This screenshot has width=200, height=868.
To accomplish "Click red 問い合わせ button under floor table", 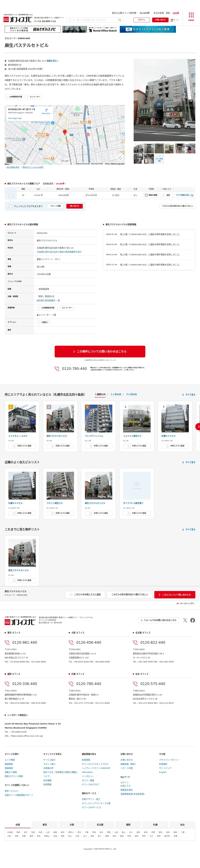I will pyautogui.click(x=74, y=206).
